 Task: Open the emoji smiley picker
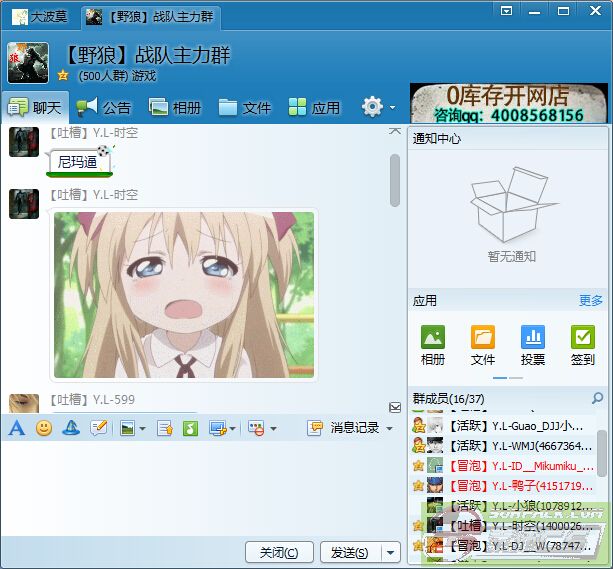click(x=43, y=428)
